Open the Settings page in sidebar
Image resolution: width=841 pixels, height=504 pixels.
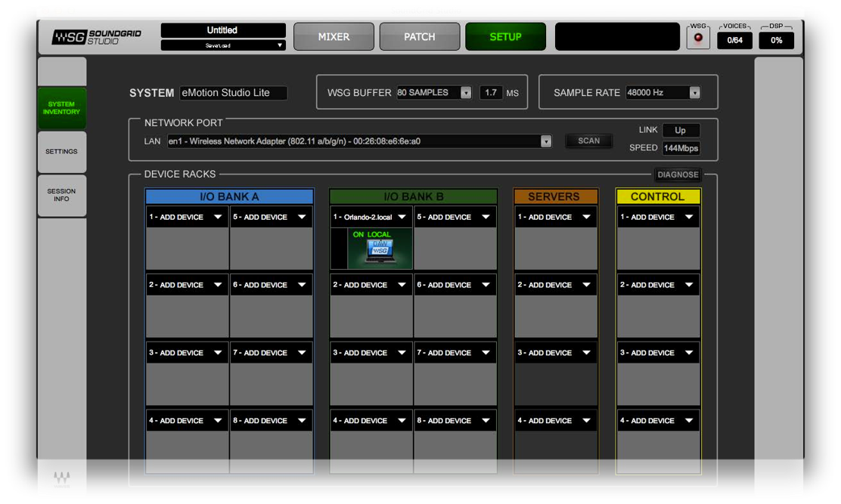click(x=62, y=152)
